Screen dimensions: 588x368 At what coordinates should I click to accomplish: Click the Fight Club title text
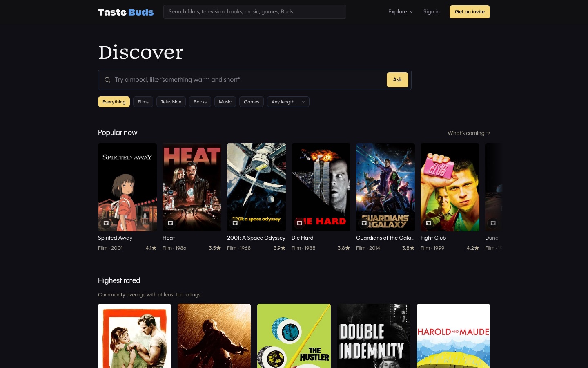coord(433,238)
